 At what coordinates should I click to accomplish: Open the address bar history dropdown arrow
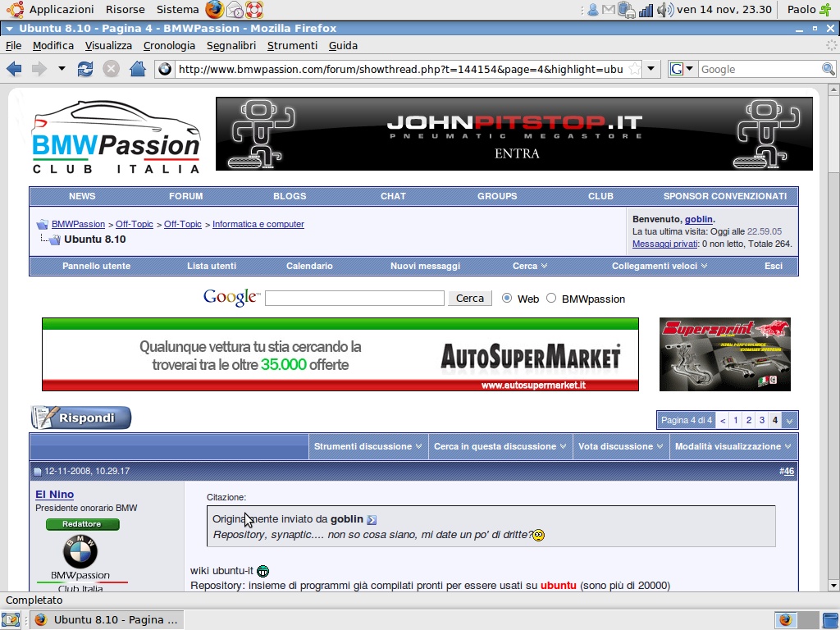point(651,69)
